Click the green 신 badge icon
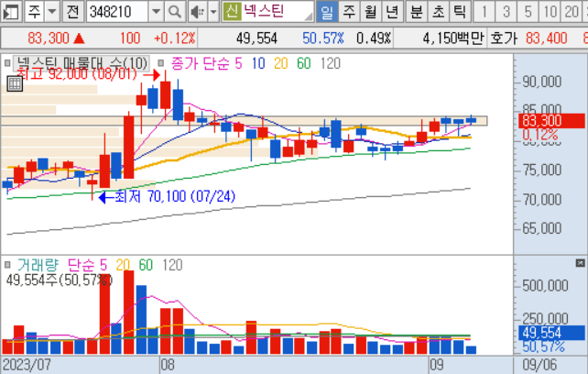The image size is (588, 374). 232,12
